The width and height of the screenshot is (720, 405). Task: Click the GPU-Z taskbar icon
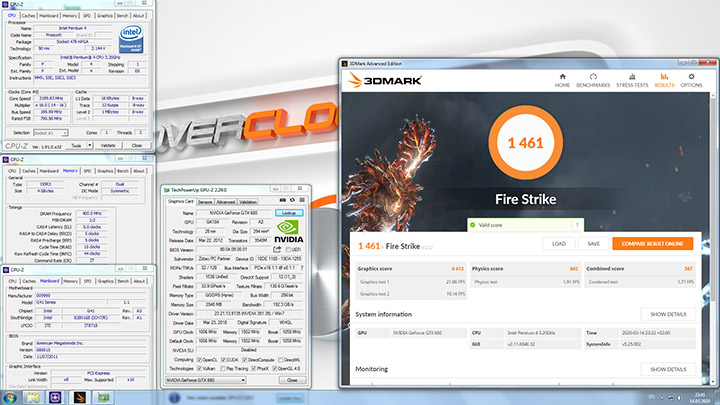[x=103, y=397]
